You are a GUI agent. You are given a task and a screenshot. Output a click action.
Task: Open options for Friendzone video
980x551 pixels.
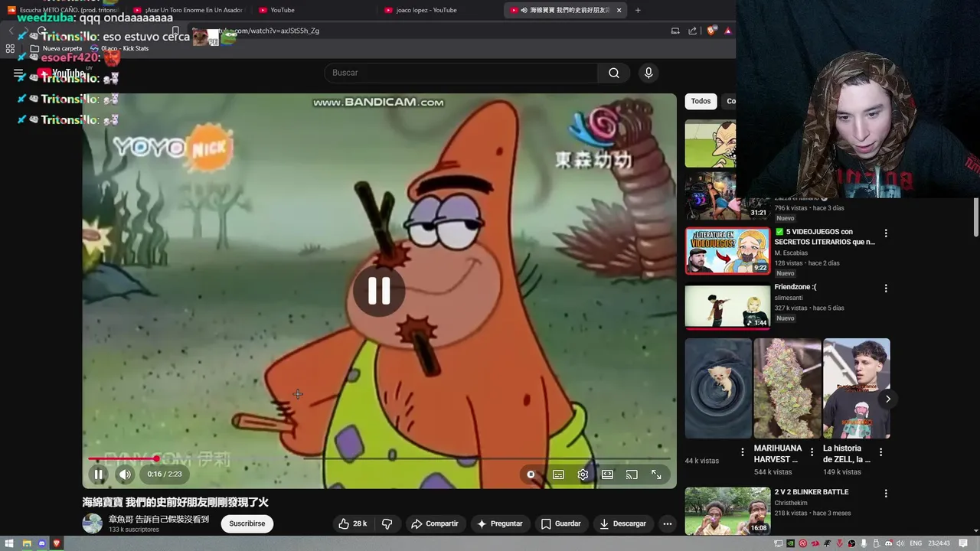(x=886, y=289)
